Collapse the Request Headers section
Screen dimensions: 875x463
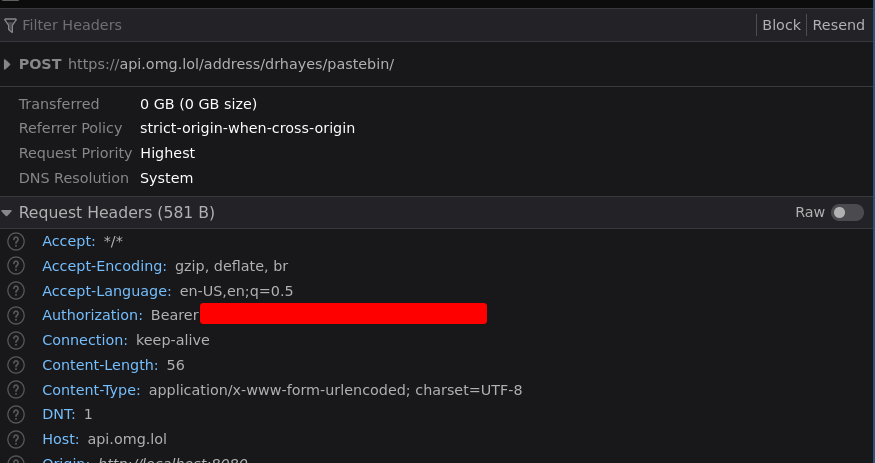click(x=7, y=213)
